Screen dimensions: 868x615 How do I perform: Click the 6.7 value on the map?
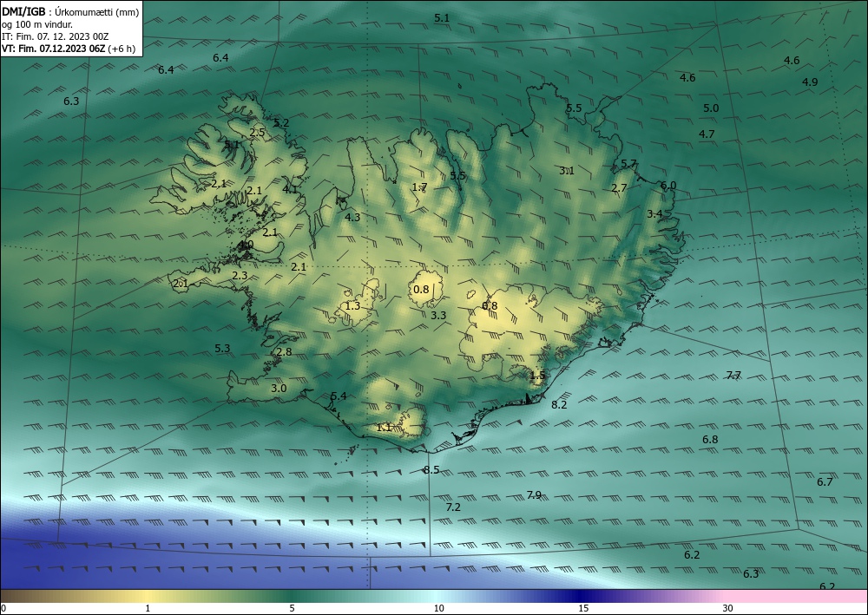pos(825,481)
